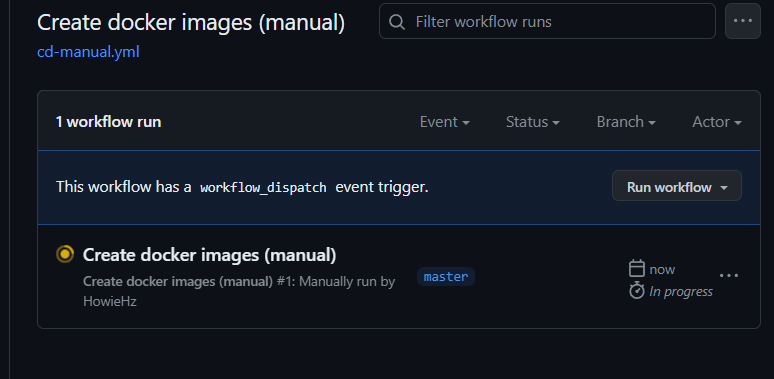The image size is (774, 379).
Task: Open the Branch filter dropdown
Action: [x=626, y=122]
